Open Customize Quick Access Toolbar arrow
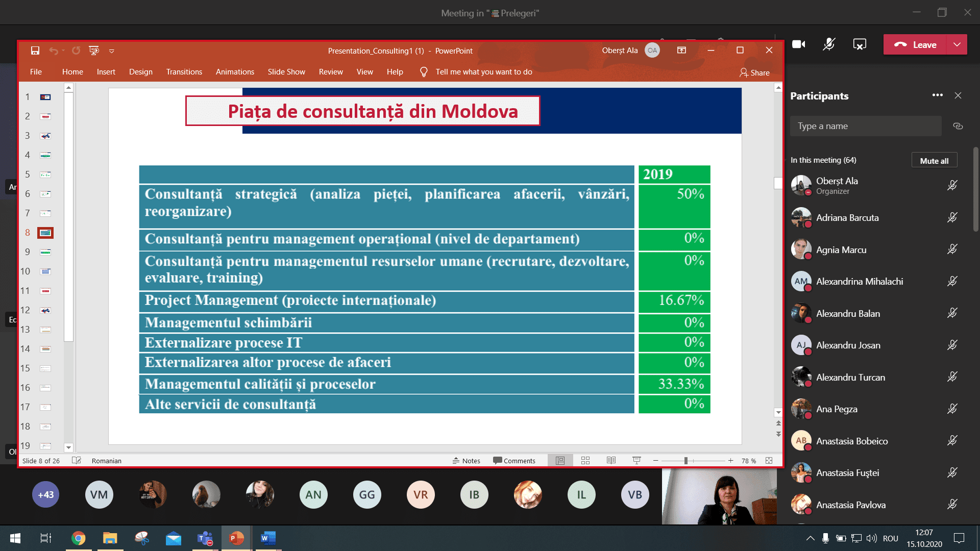 point(112,51)
